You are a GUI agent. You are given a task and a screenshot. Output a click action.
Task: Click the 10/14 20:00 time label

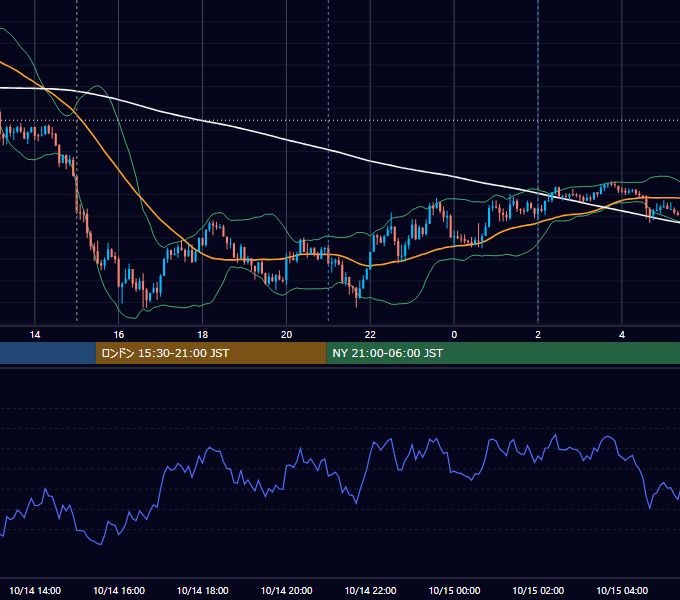[x=286, y=590]
